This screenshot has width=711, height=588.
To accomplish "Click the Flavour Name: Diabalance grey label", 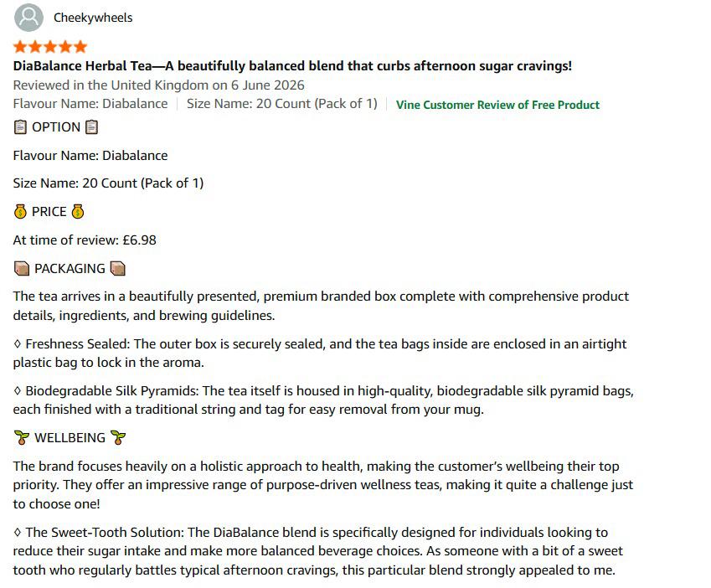I will click(x=90, y=103).
